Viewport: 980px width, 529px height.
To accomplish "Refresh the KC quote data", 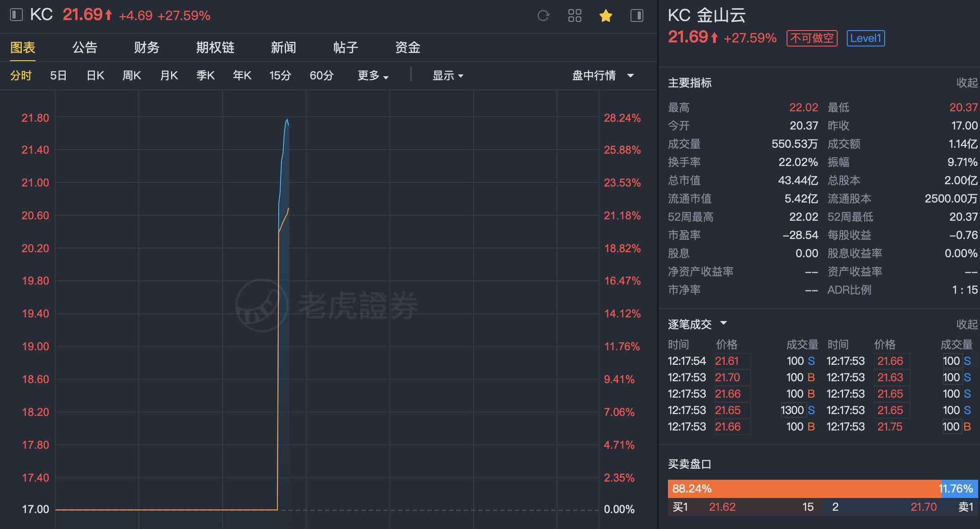I will pos(543,16).
